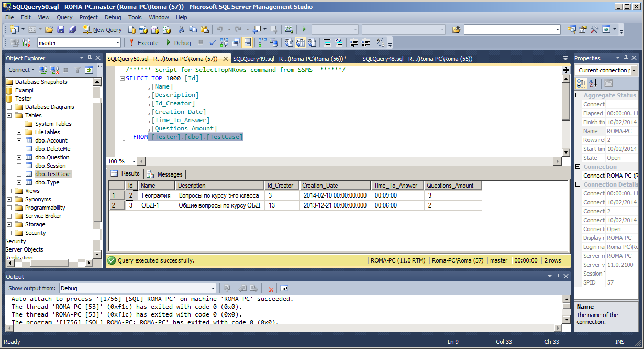Select the Service Broker folder
The image size is (644, 349).
[43, 216]
